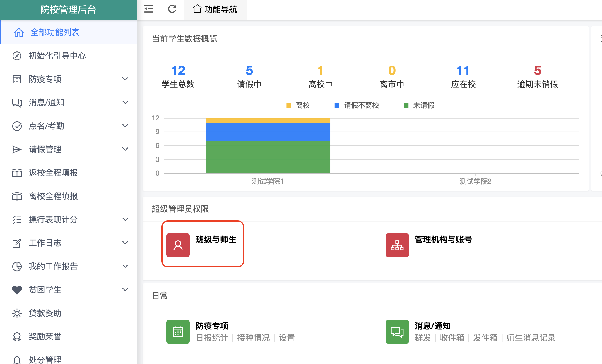Open 设置 under 防疫专项
This screenshot has width=602, height=364.
point(287,338)
